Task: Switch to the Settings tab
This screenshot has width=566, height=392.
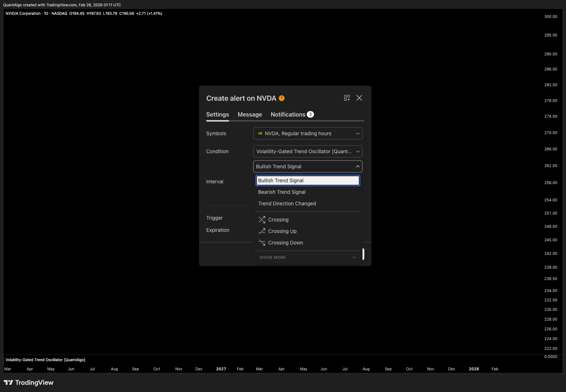Action: pyautogui.click(x=217, y=115)
